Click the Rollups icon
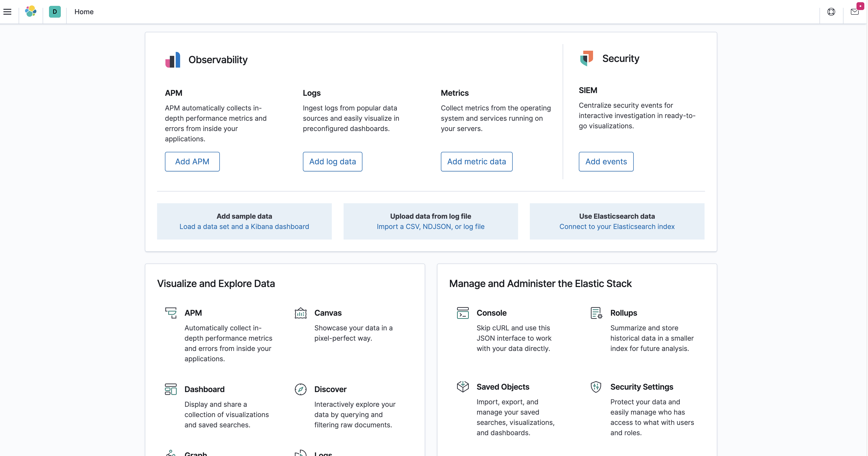Screen dimensions: 868x456 pyautogui.click(x=596, y=313)
